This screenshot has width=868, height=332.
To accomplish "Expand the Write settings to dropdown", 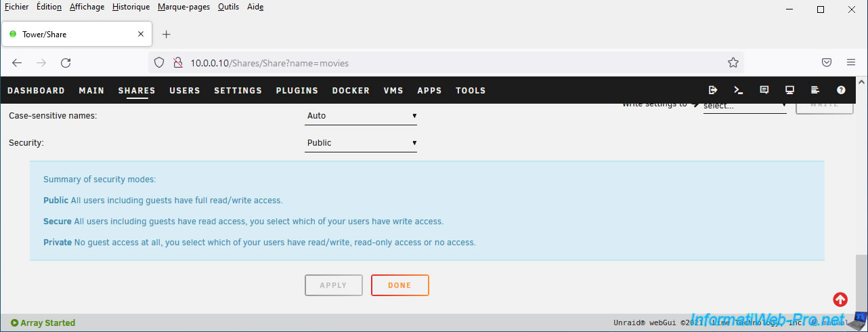I will (744, 106).
